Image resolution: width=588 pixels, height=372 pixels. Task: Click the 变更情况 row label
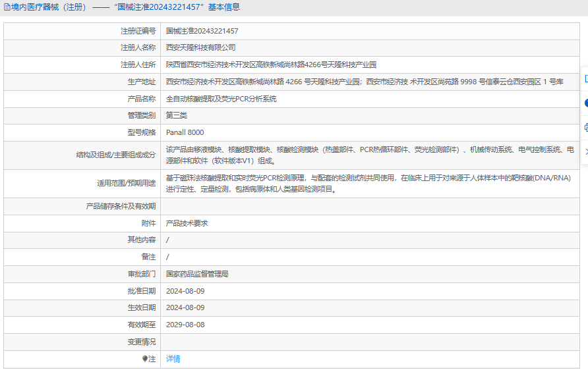coord(141,342)
